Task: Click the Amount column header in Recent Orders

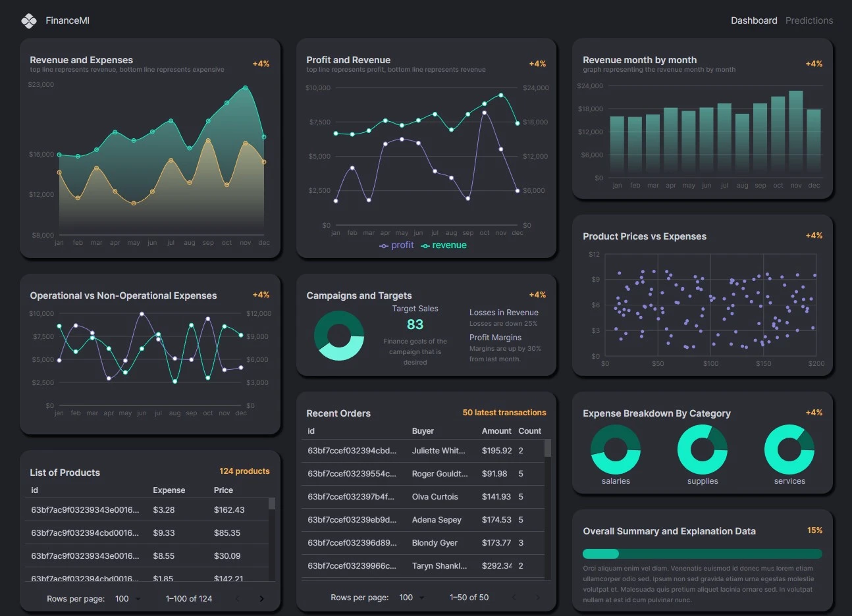Action: pyautogui.click(x=496, y=431)
